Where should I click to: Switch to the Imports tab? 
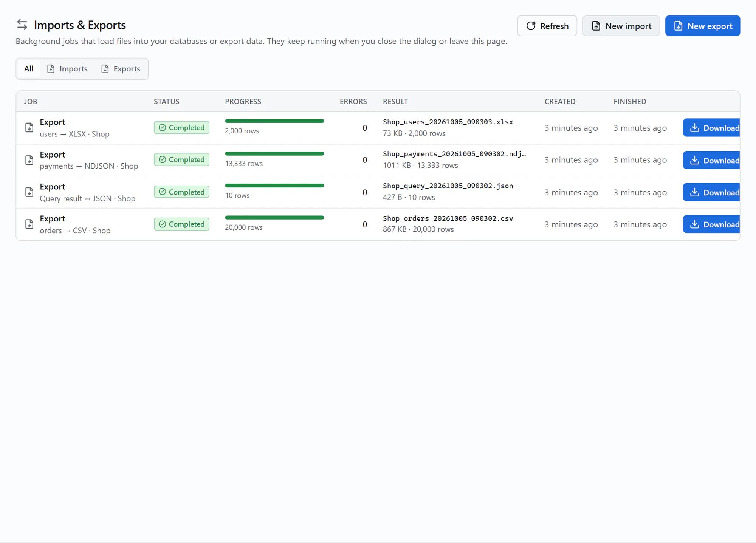coord(67,69)
